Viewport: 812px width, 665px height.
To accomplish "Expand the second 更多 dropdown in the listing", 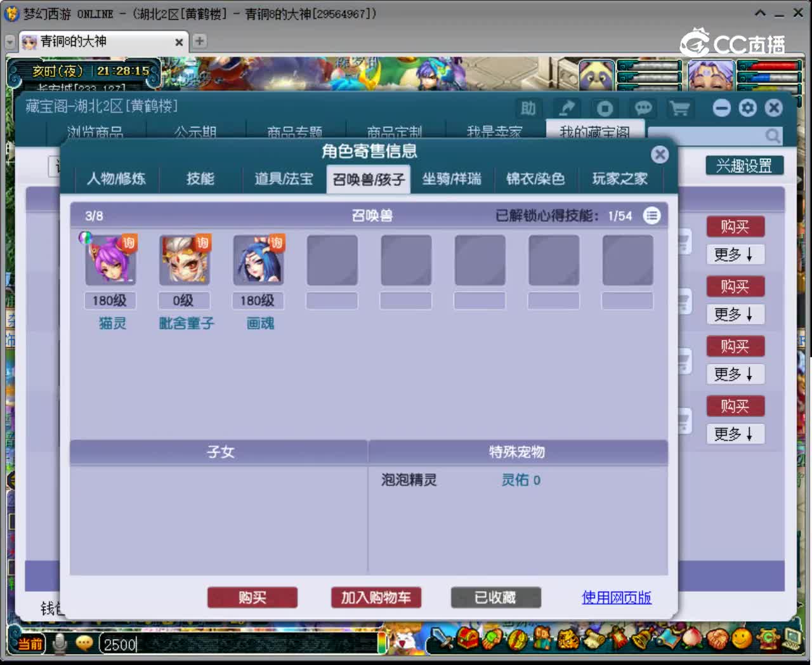I will click(735, 314).
